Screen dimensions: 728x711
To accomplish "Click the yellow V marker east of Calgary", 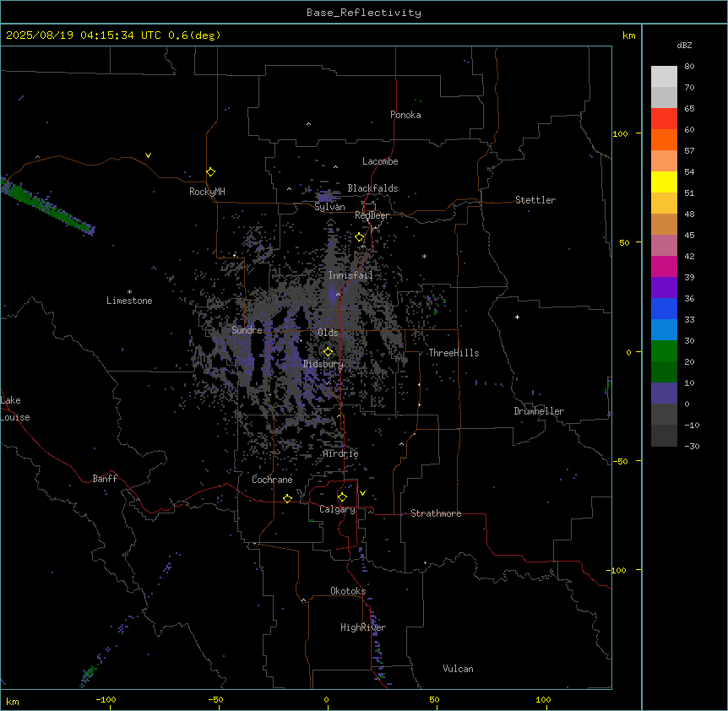I will (362, 493).
